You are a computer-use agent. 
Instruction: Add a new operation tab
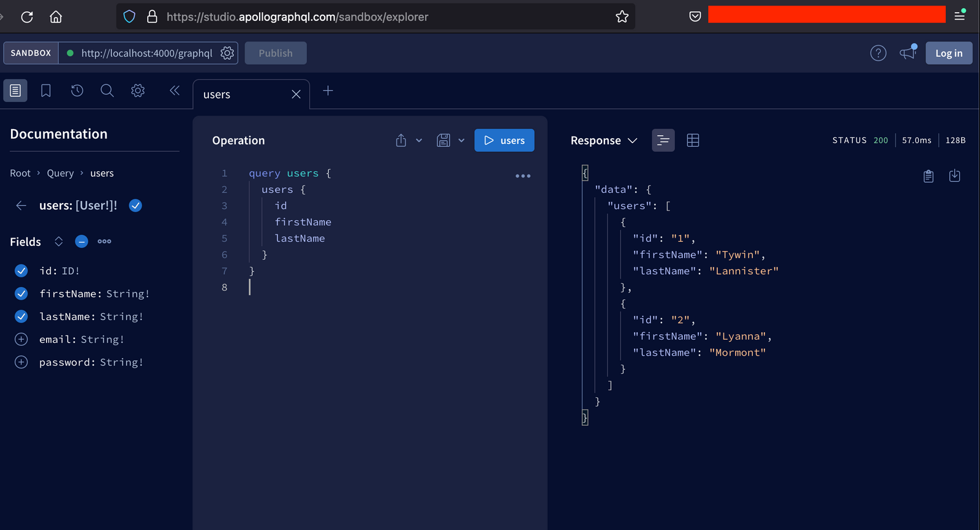(328, 91)
